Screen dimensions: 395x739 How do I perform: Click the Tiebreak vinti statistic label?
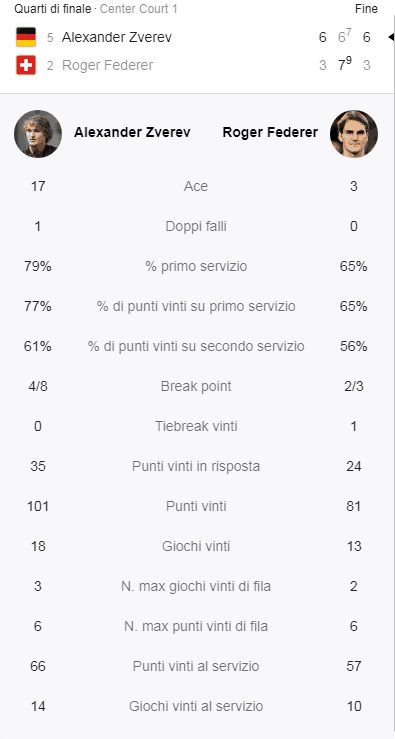[196, 427]
